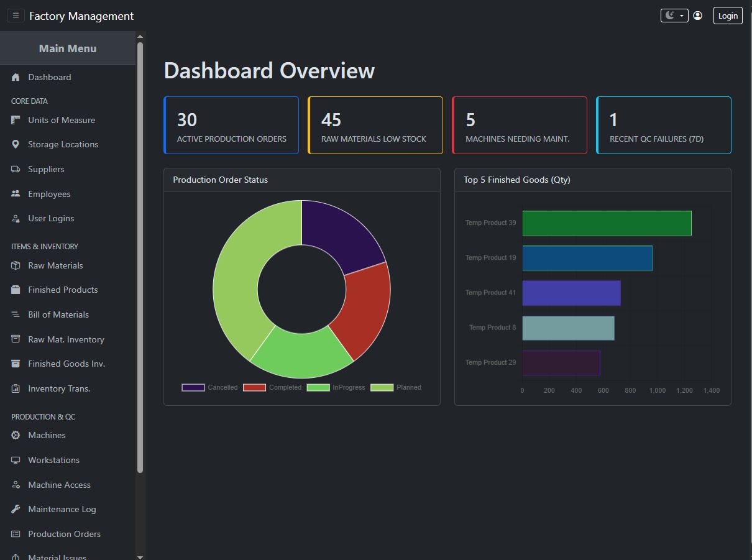Click the Dashboard home icon
Image resolution: width=752 pixels, height=560 pixels.
(x=16, y=77)
